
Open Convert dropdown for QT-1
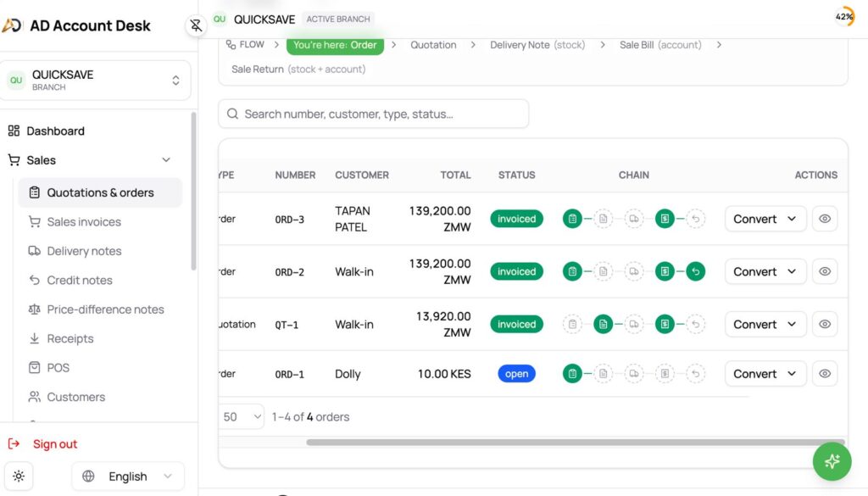click(x=765, y=324)
